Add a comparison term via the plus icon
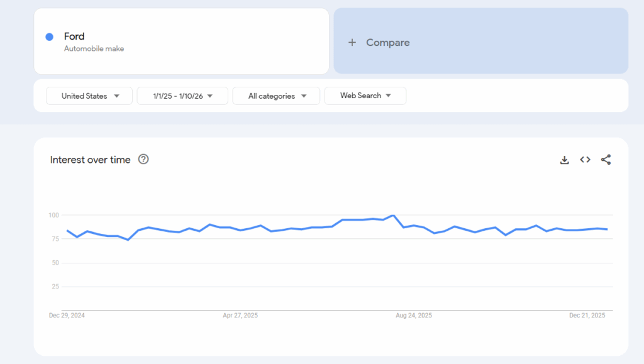Viewport: 644px width, 364px height. pyautogui.click(x=352, y=42)
